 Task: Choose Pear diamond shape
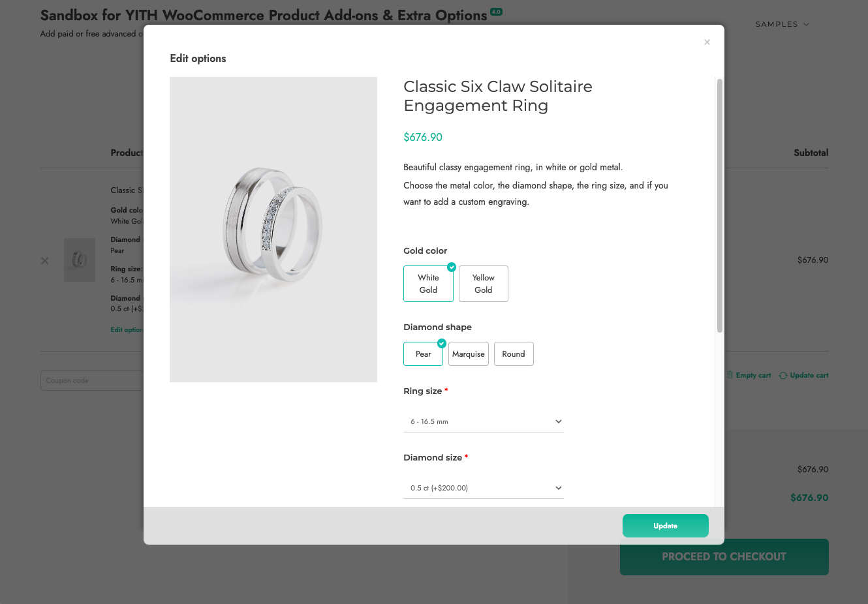coord(423,354)
